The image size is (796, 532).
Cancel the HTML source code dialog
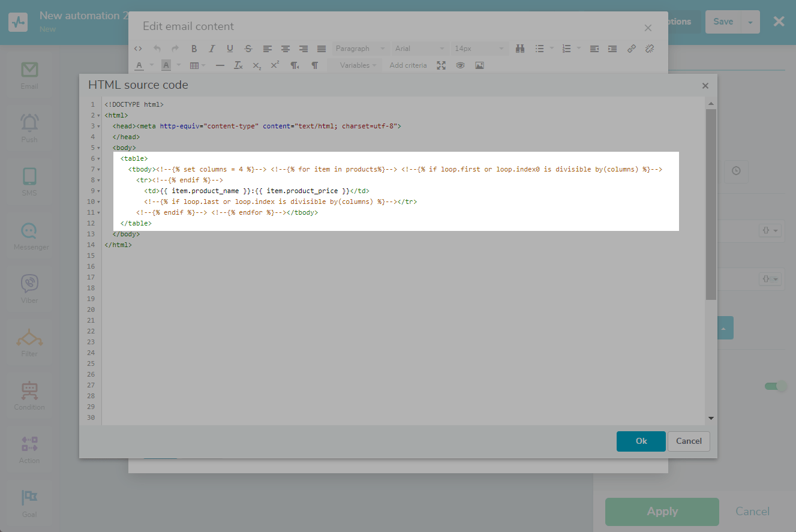tap(689, 441)
